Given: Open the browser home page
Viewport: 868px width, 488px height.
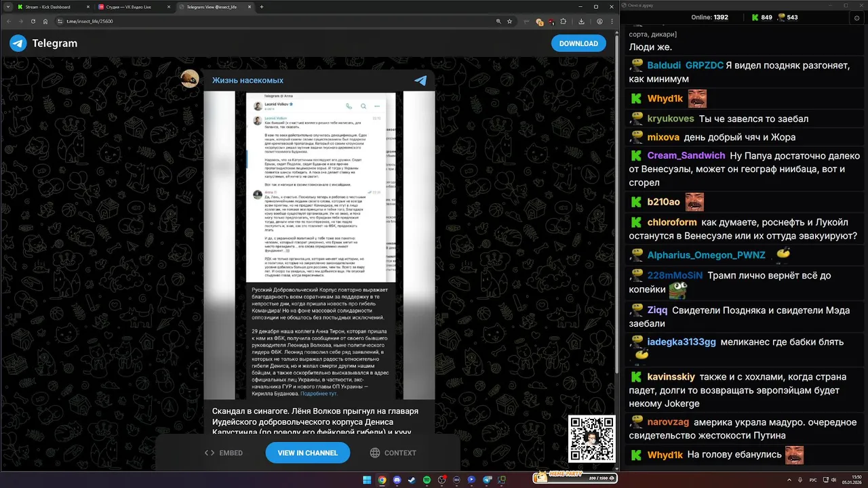Looking at the screenshot, I should coord(46,22).
